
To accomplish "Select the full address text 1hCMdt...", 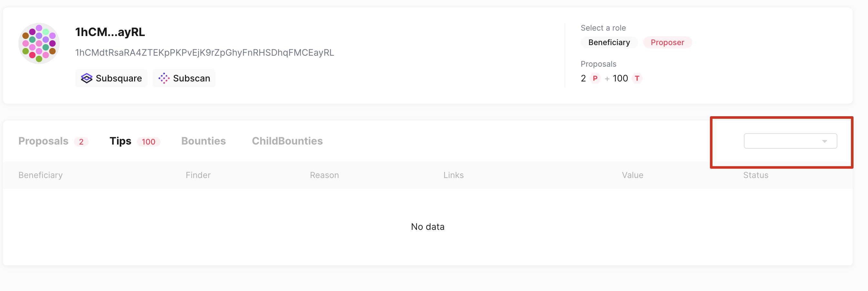I will click(x=204, y=52).
